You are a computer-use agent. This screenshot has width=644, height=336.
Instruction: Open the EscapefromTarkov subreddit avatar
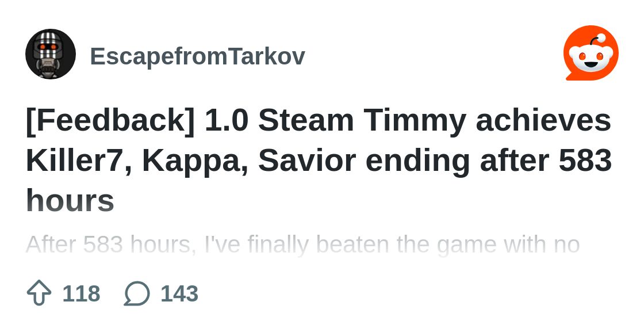pos(51,54)
